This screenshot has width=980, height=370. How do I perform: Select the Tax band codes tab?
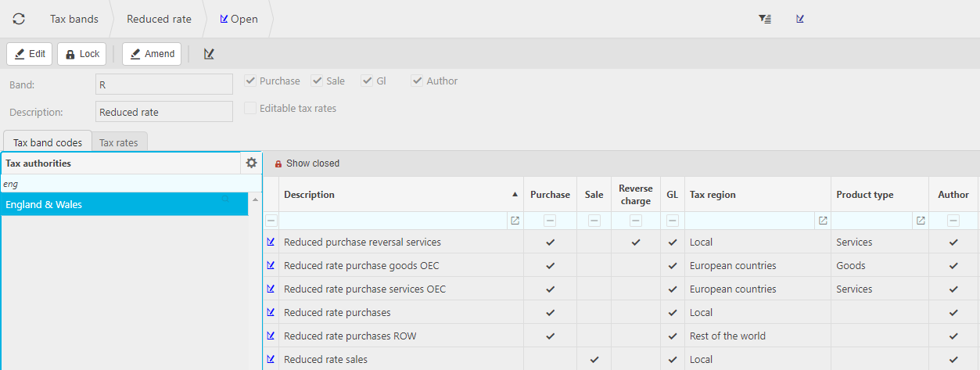coord(48,142)
